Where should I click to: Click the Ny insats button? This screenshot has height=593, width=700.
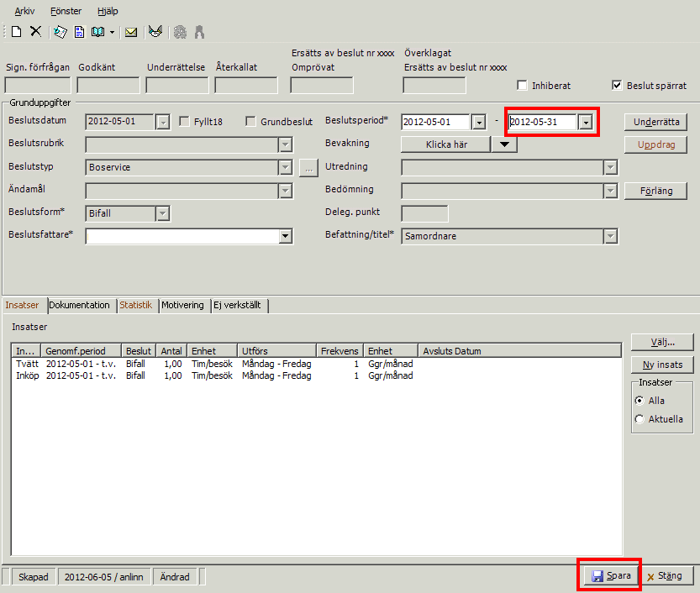point(662,365)
